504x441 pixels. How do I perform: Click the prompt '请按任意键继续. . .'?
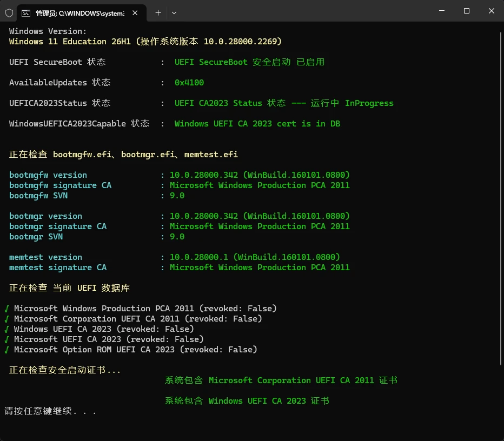pos(50,411)
